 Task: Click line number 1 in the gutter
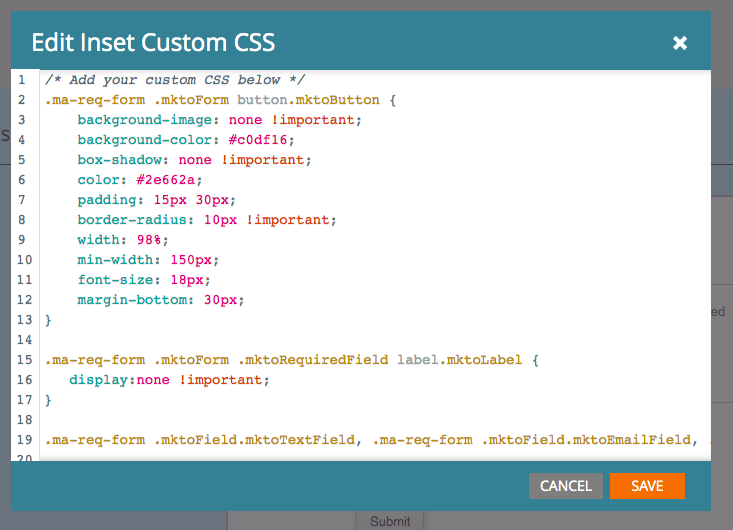pos(22,80)
